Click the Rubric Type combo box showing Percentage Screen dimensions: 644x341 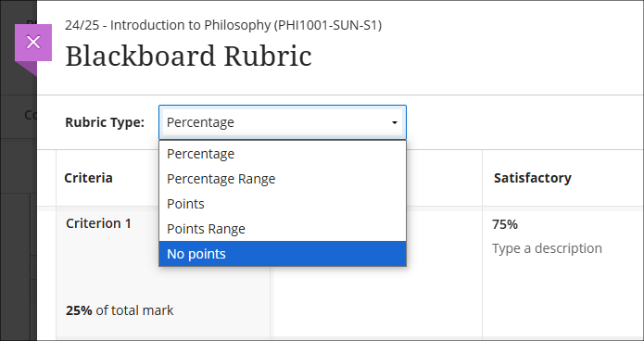point(283,122)
